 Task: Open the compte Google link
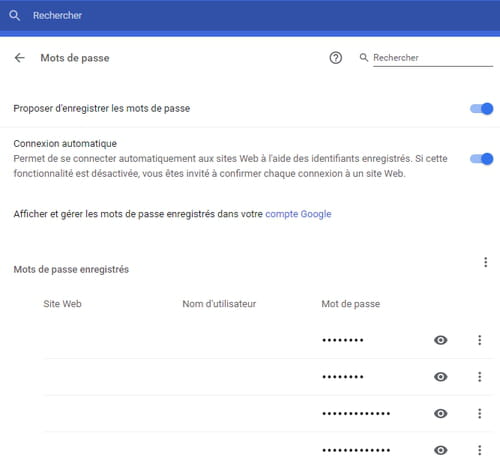pos(298,214)
